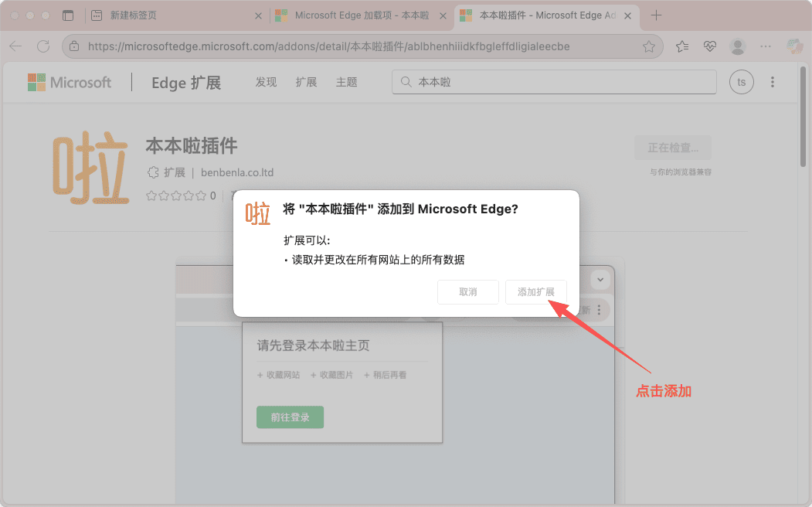Open the browser profile avatar

pos(738,46)
